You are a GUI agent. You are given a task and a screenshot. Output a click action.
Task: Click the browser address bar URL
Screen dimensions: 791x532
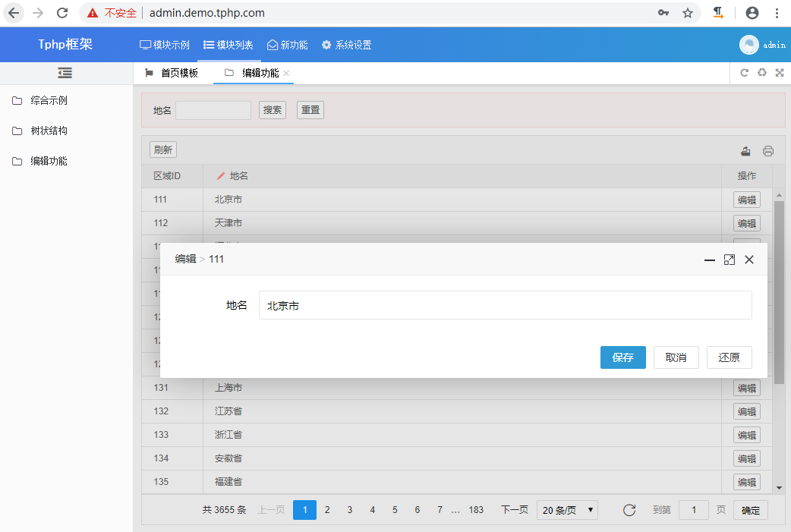206,13
